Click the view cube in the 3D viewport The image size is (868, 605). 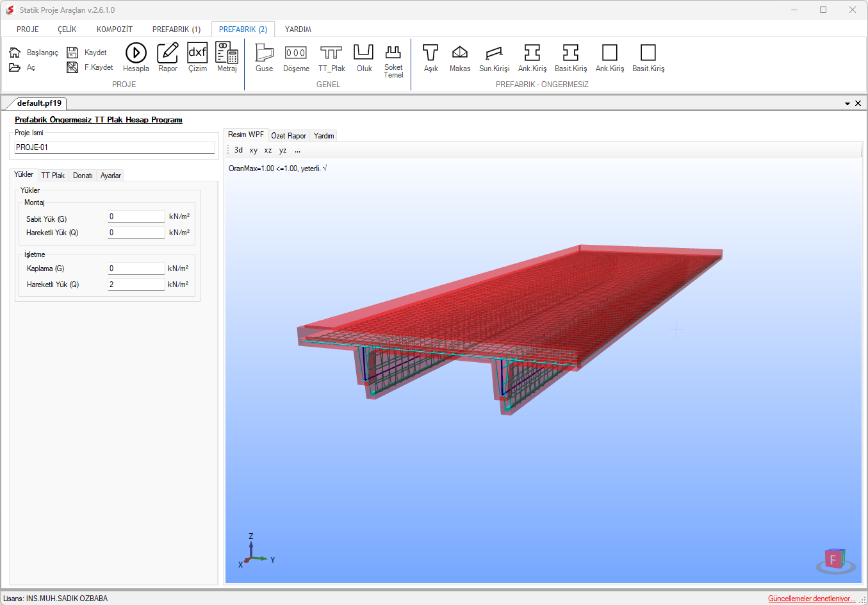835,561
